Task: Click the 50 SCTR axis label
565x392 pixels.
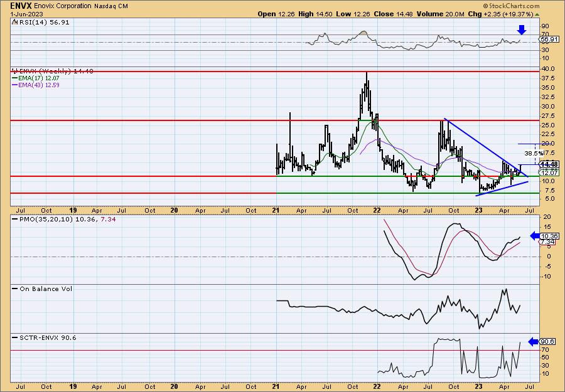Action: tap(546, 358)
